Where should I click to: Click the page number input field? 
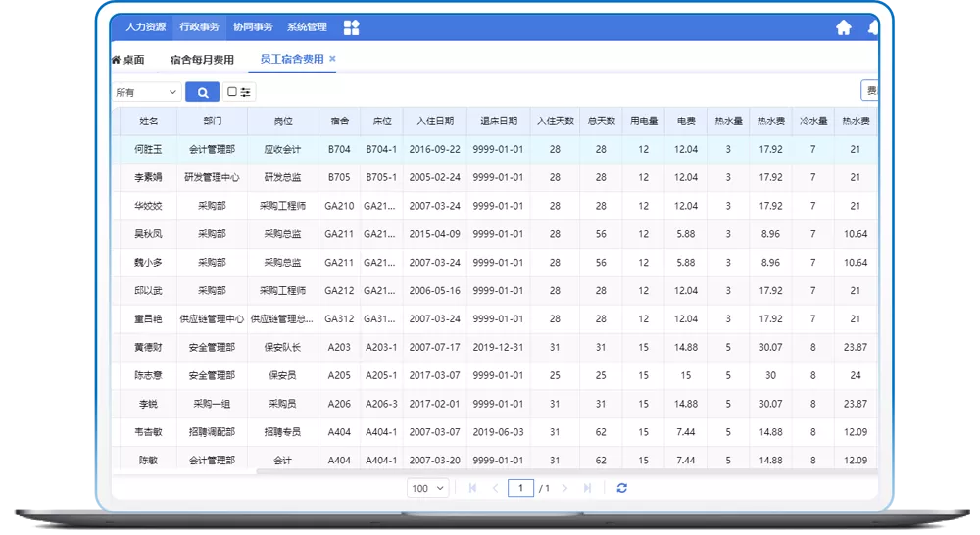(520, 488)
